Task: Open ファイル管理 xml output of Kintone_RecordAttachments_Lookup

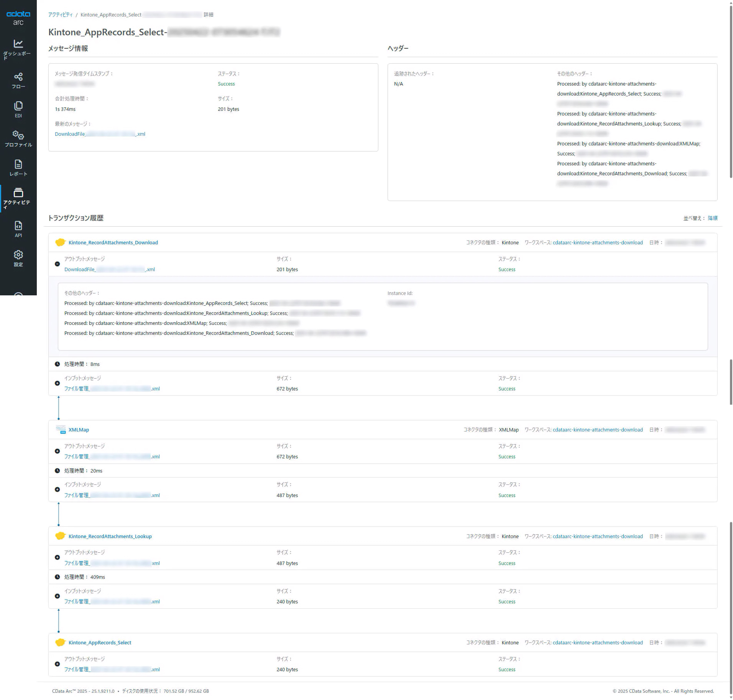Action: coord(112,563)
